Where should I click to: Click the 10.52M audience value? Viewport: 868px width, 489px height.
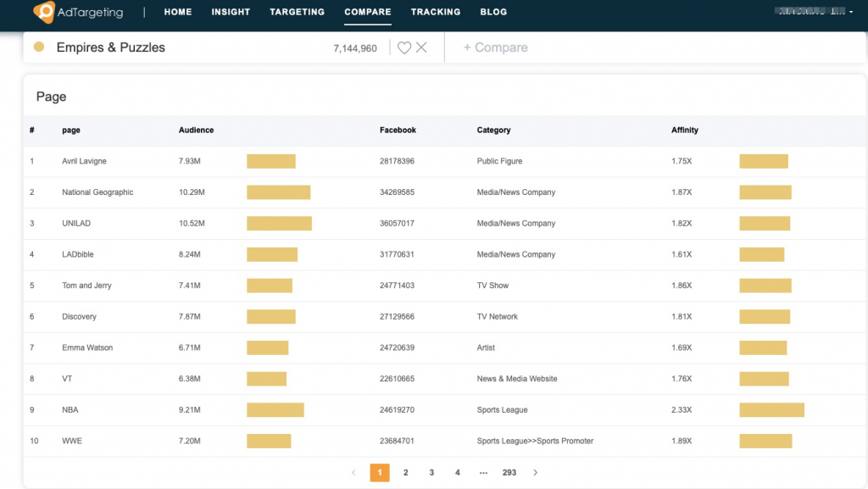pos(192,223)
